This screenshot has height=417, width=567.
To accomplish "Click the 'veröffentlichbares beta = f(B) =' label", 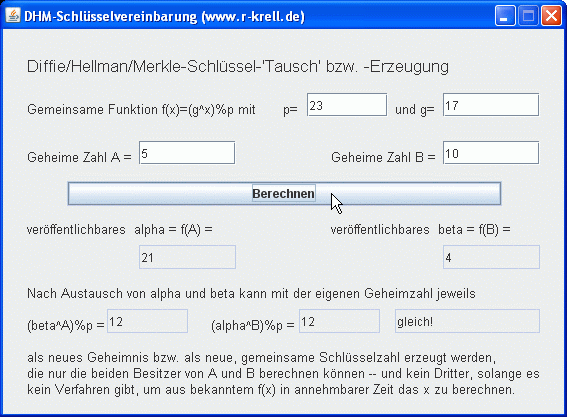I will coord(421,230).
